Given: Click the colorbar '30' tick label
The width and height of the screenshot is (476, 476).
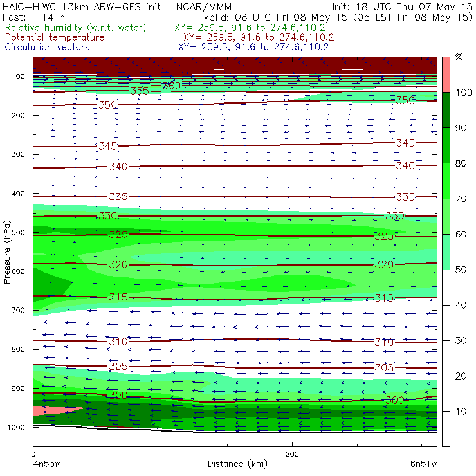Looking at the screenshot, I should [x=461, y=341].
